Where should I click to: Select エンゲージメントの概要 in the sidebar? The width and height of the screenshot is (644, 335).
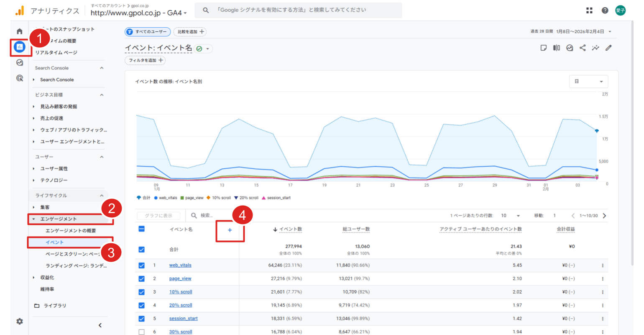pos(71,231)
